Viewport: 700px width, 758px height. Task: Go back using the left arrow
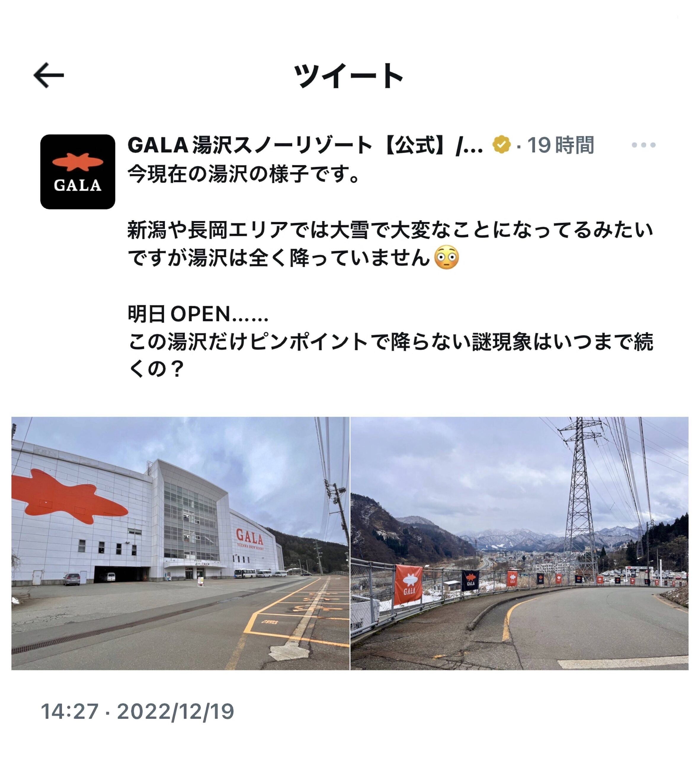click(x=49, y=75)
